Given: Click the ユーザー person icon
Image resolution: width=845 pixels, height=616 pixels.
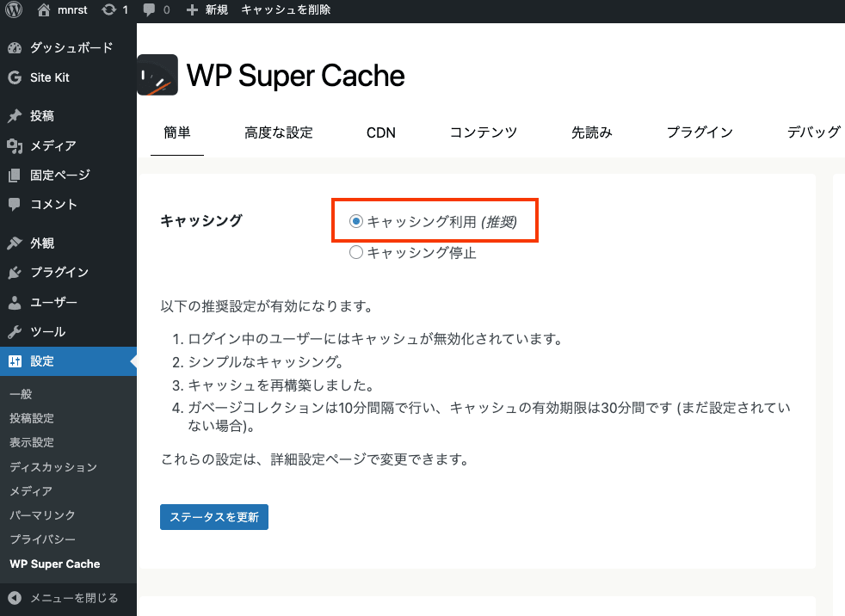Looking at the screenshot, I should pos(15,302).
